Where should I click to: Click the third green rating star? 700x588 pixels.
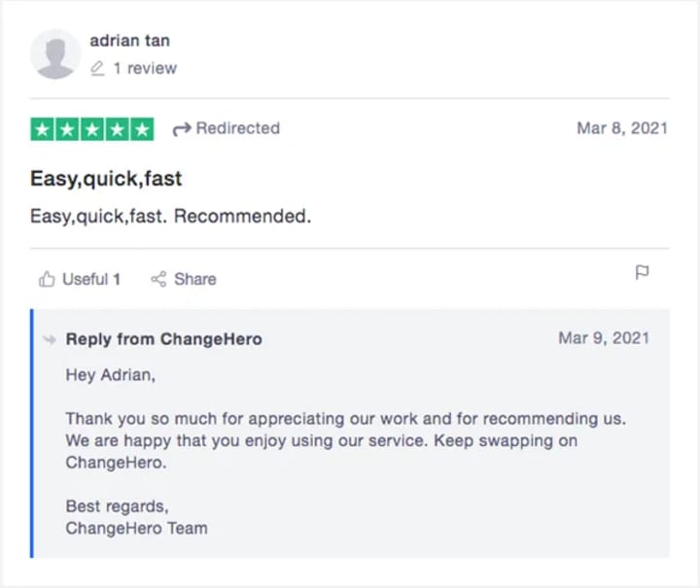pos(92,129)
